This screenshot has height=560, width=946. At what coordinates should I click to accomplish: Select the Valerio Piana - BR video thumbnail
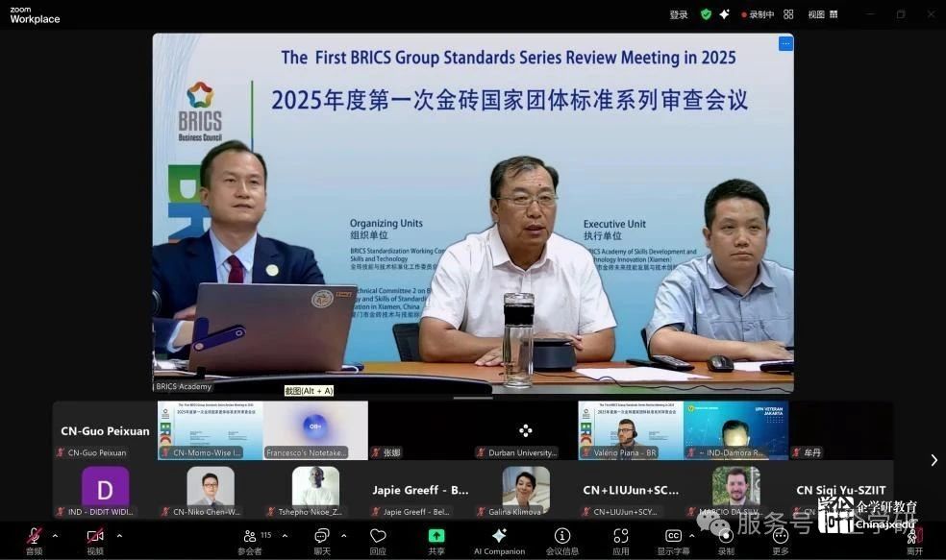tap(631, 430)
